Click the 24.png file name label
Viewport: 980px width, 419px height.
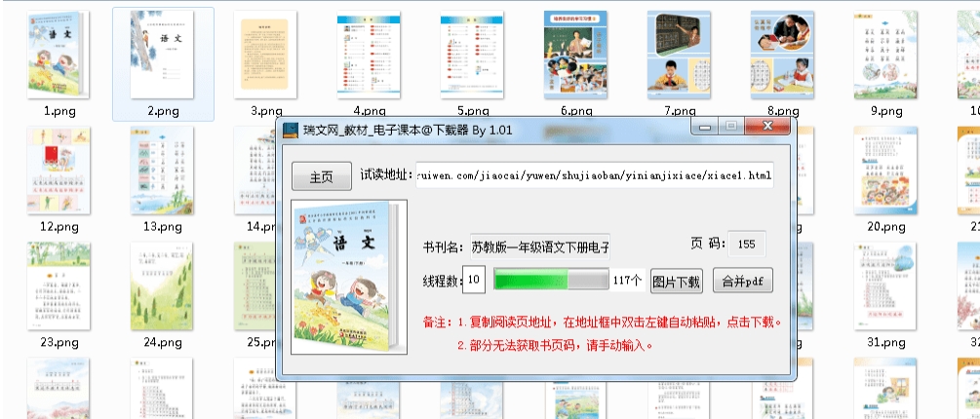163,342
